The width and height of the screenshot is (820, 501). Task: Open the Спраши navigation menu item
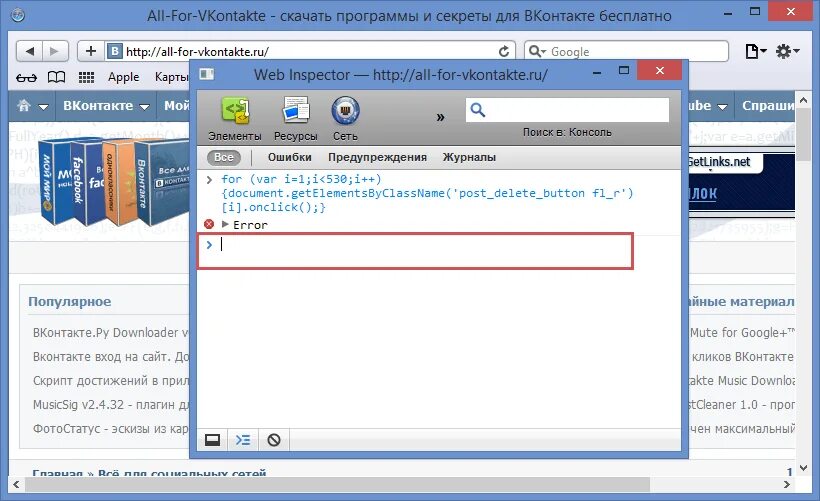[768, 106]
